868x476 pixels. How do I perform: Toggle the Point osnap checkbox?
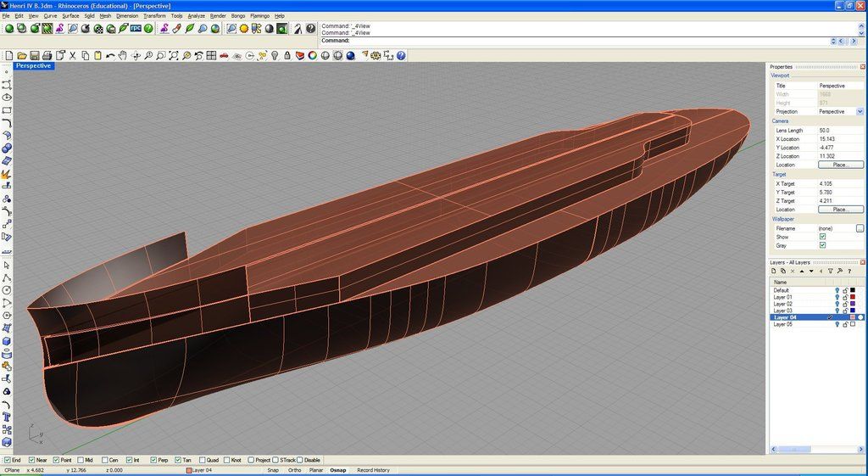pos(56,460)
